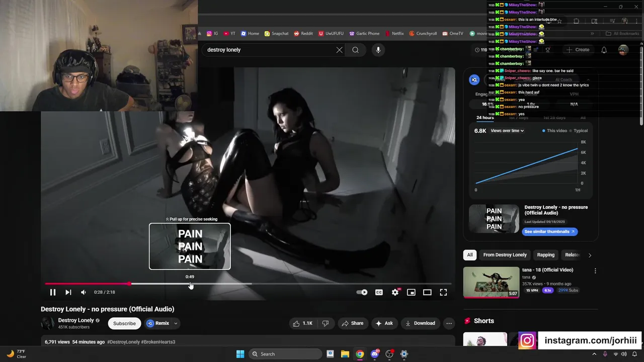Open the taskbar volume speaker icon
Image resolution: width=644 pixels, height=362 pixels.
[x=624, y=354]
